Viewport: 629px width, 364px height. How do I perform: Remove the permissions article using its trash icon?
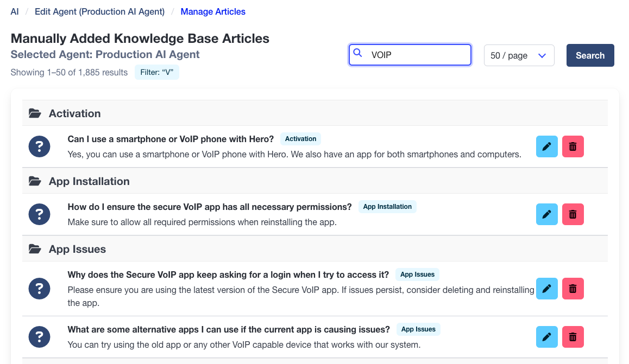tap(573, 214)
